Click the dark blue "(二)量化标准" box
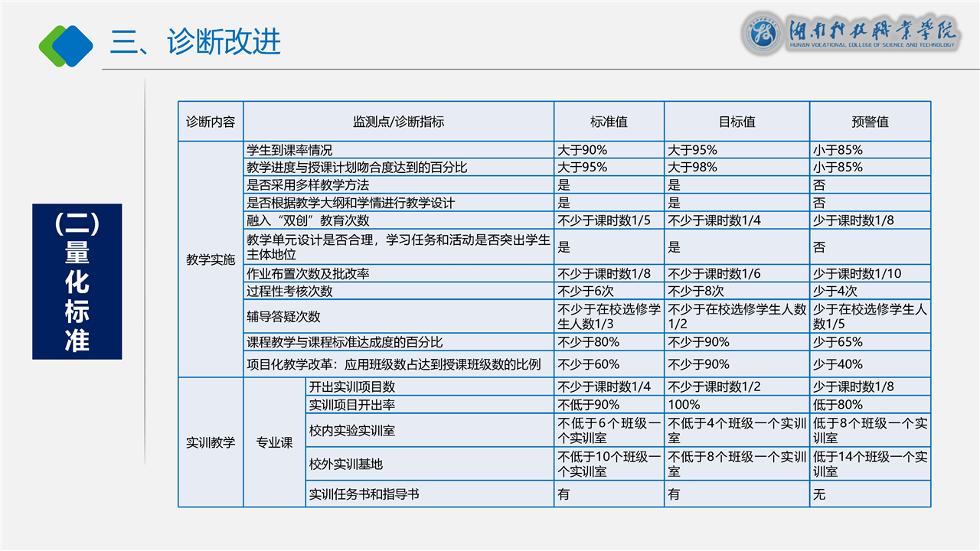The image size is (980, 551). click(77, 282)
